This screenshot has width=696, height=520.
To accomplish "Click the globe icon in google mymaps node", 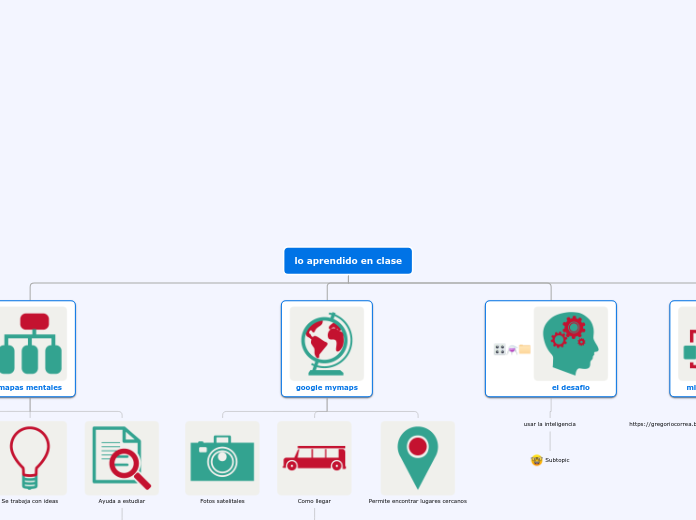I will pos(327,343).
